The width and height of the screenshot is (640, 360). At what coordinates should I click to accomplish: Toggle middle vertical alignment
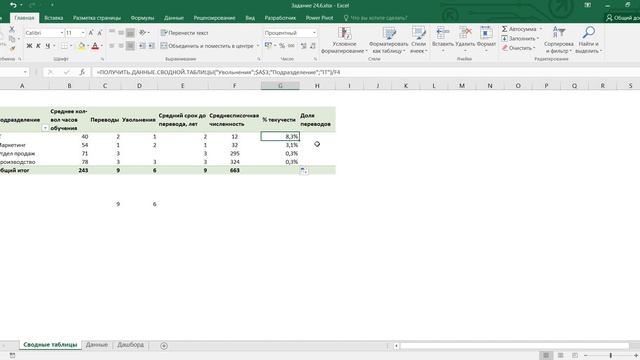point(121,33)
